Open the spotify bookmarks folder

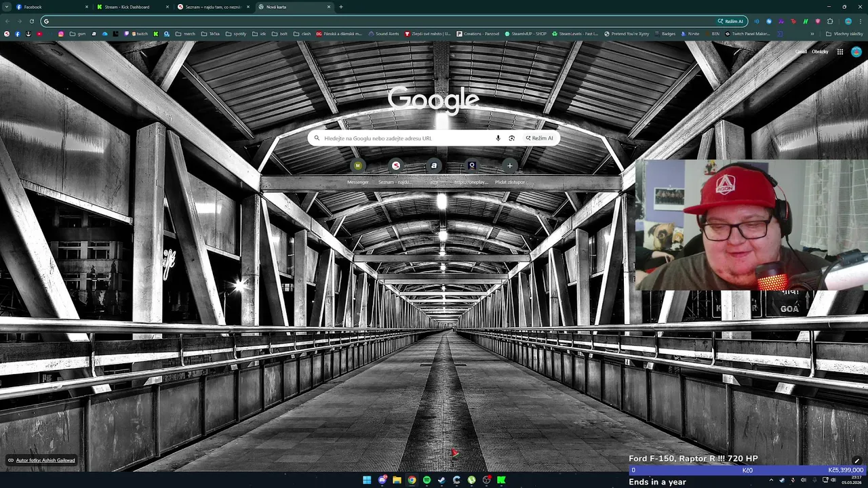[235, 34]
